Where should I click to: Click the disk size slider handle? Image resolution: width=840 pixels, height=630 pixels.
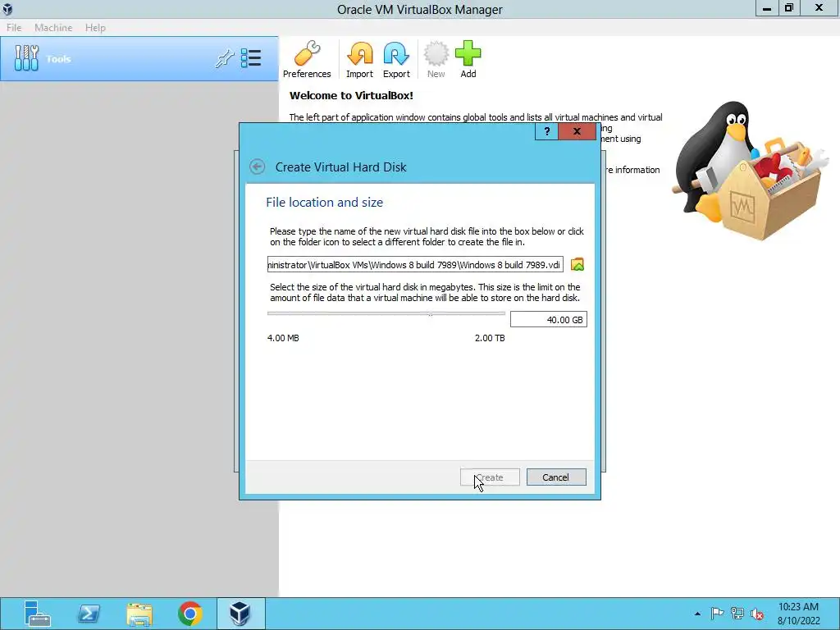coord(431,314)
